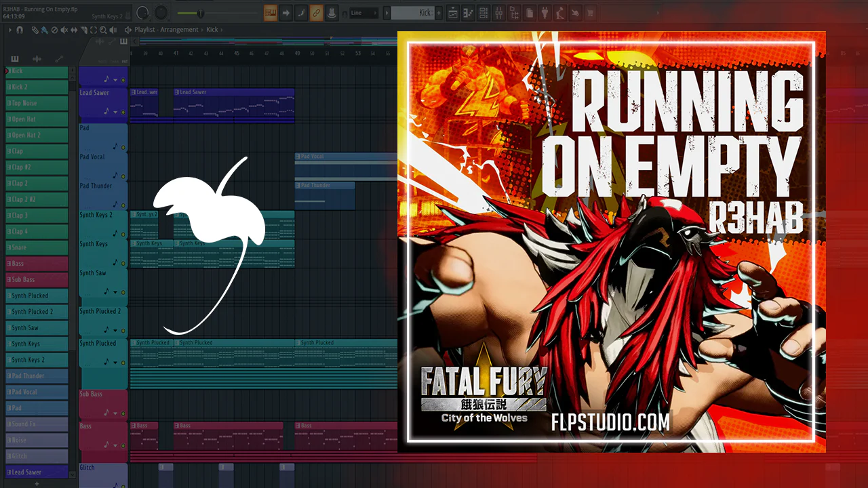Open the pattern arrow left of Kick field
This screenshot has width=868, height=488.
387,13
